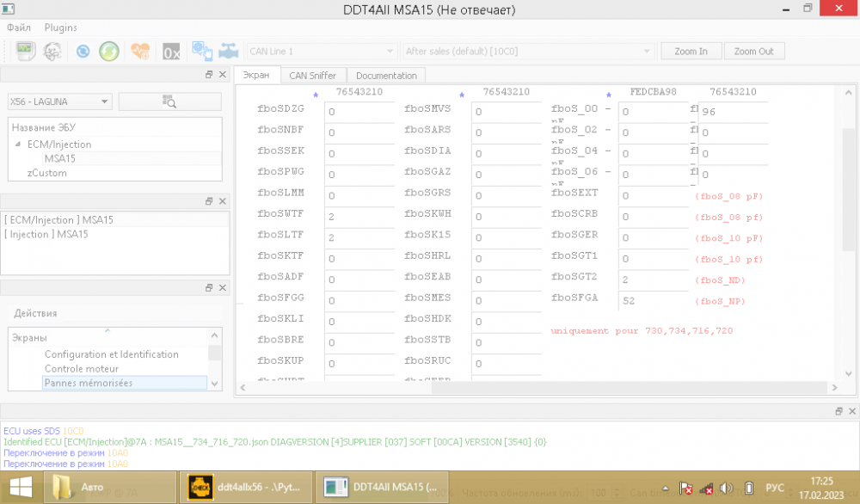
Task: Open the Configuration et Identification screen
Action: [x=111, y=354]
